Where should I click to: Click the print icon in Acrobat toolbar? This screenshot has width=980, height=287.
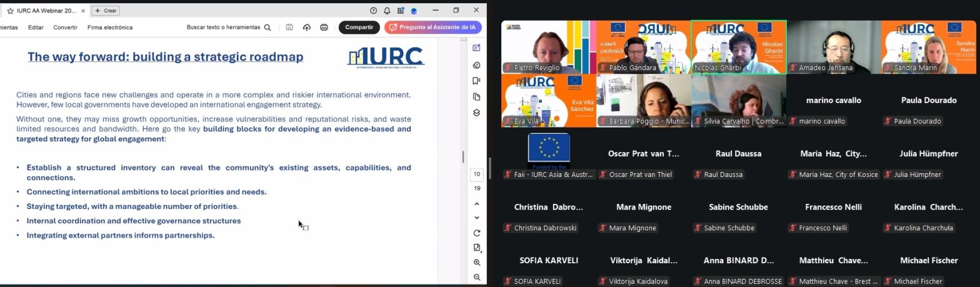pyautogui.click(x=324, y=28)
